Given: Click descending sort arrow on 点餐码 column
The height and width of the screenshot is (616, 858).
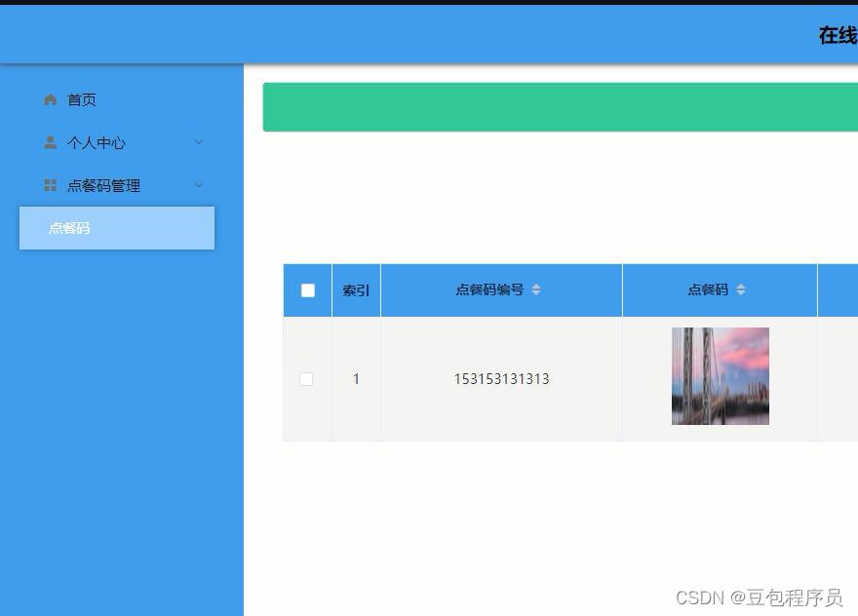Looking at the screenshot, I should pos(741,292).
